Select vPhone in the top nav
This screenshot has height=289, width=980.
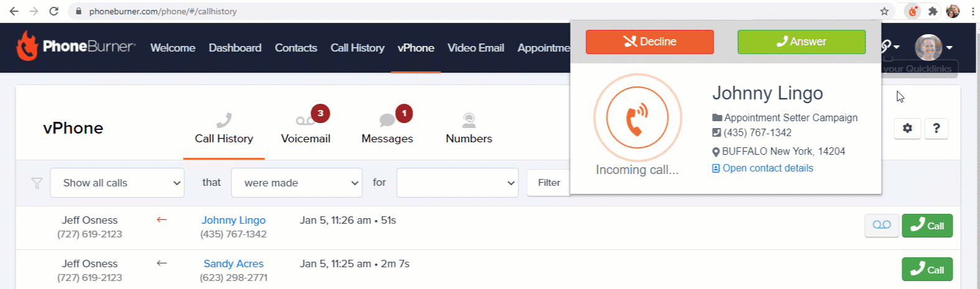[x=416, y=48]
